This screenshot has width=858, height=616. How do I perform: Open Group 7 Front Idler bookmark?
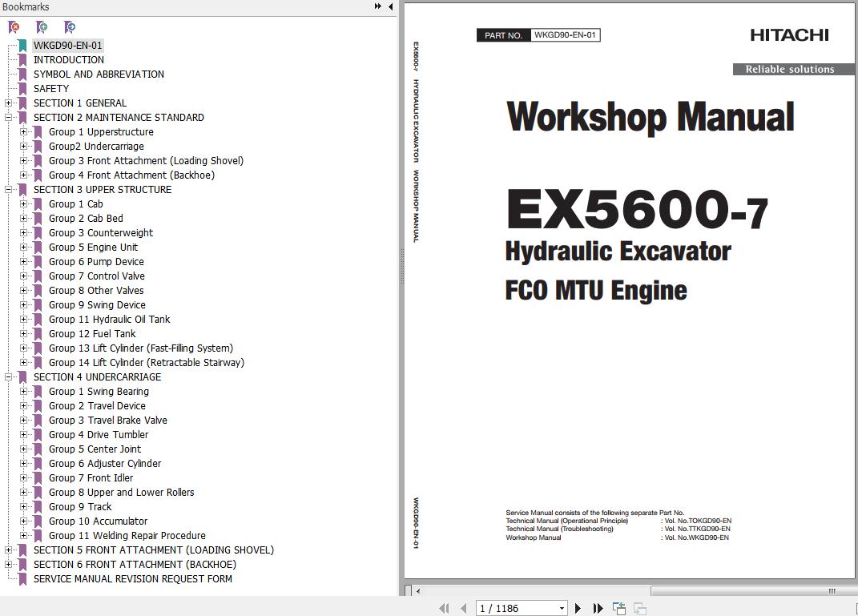[x=91, y=477]
